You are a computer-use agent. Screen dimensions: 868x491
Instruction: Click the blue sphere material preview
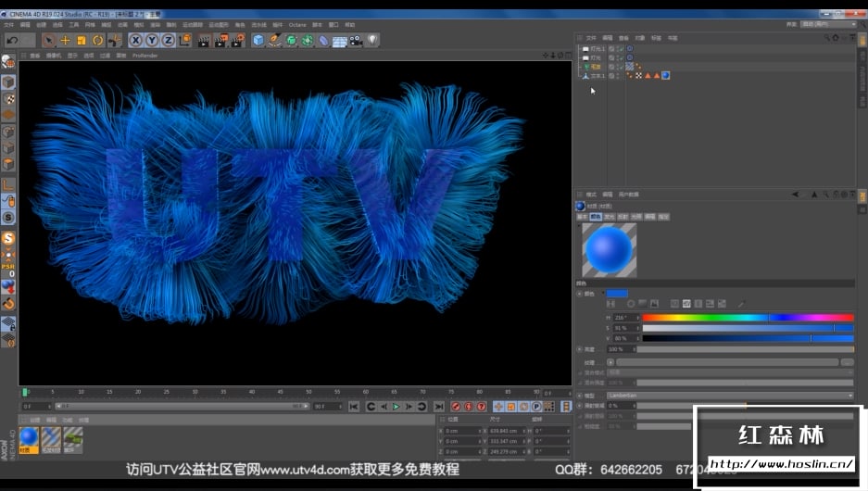pos(609,250)
